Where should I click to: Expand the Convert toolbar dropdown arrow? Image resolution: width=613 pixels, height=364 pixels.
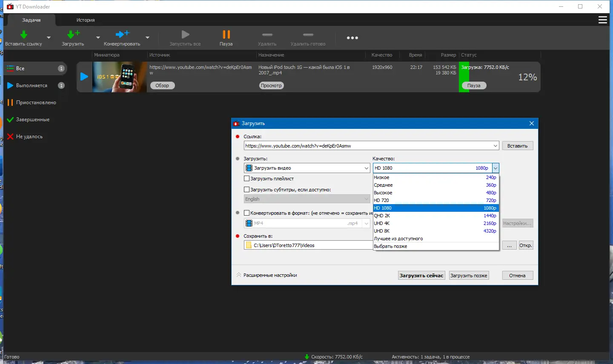pos(147,38)
